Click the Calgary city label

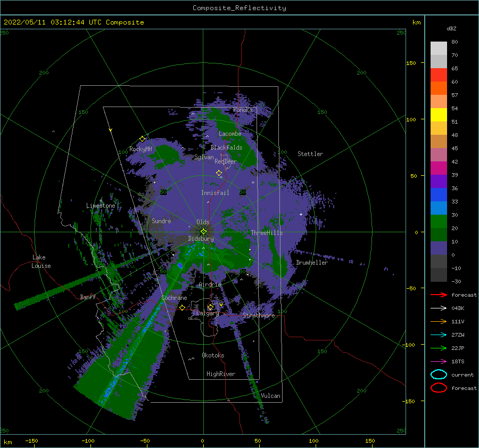tap(208, 313)
